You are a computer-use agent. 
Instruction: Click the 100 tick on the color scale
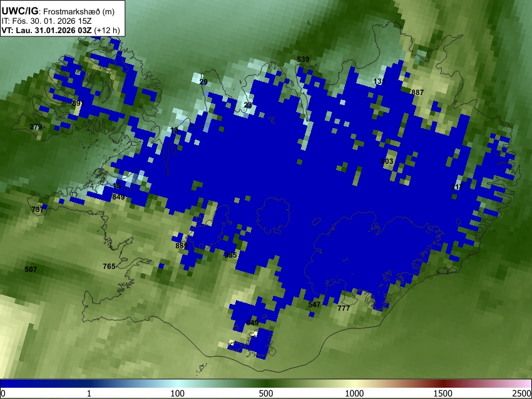coord(178,393)
